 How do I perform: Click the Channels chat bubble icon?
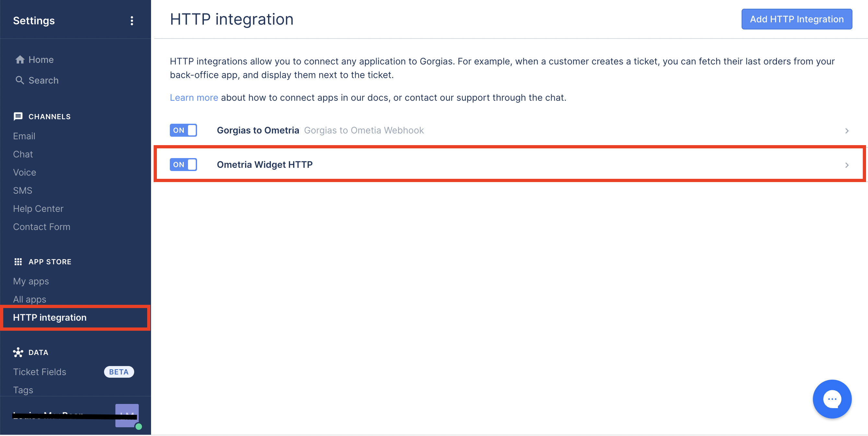[18, 116]
